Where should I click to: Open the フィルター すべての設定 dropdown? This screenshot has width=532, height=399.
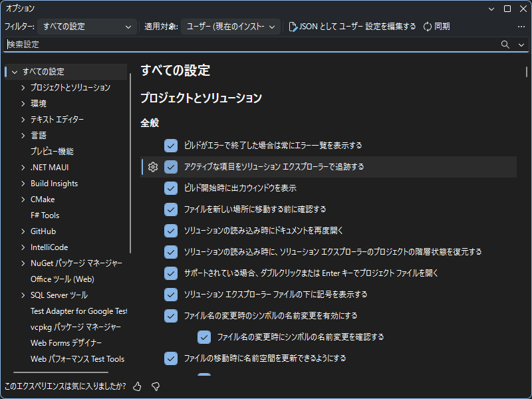[87, 27]
